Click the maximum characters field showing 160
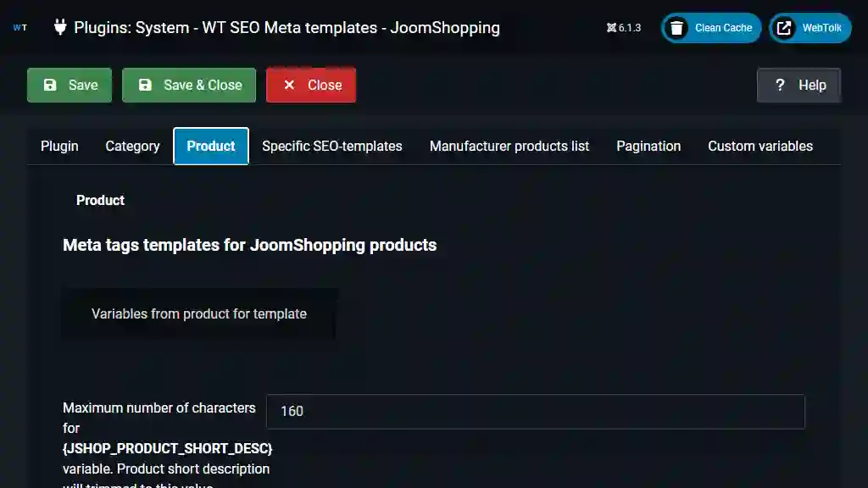Screen dimensions: 868x488 (x=536, y=412)
